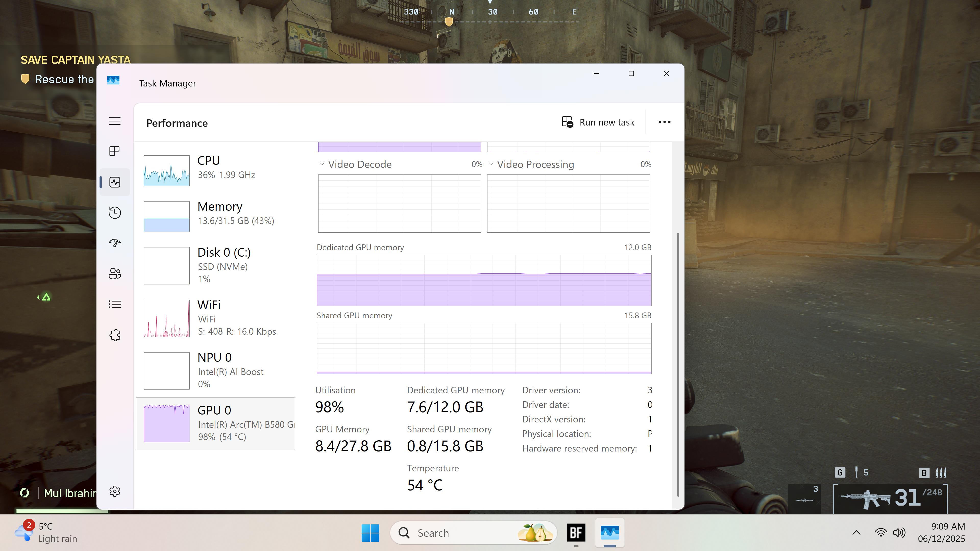Click the GPU 0 mini graph thumbnail
The image size is (980, 551).
coord(167,424)
